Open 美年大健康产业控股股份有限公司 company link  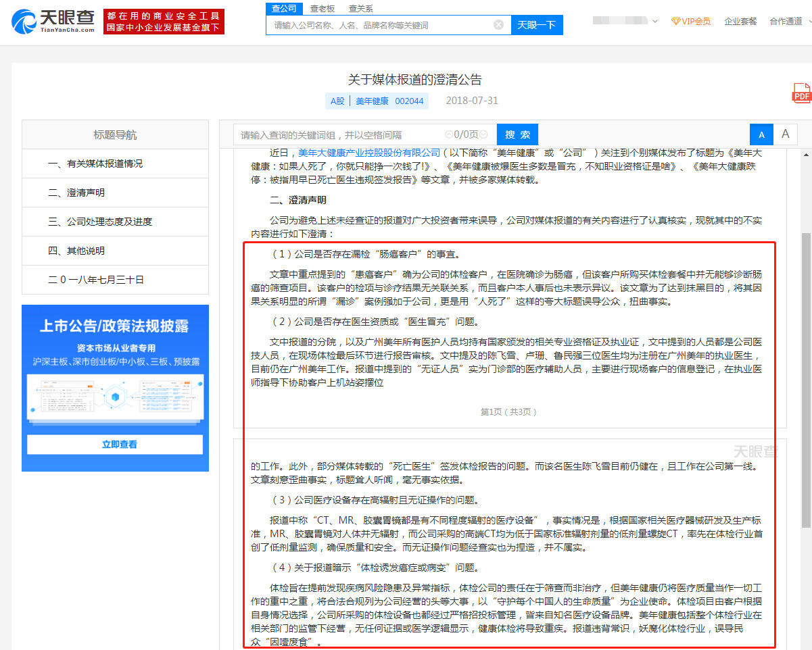[x=369, y=153]
